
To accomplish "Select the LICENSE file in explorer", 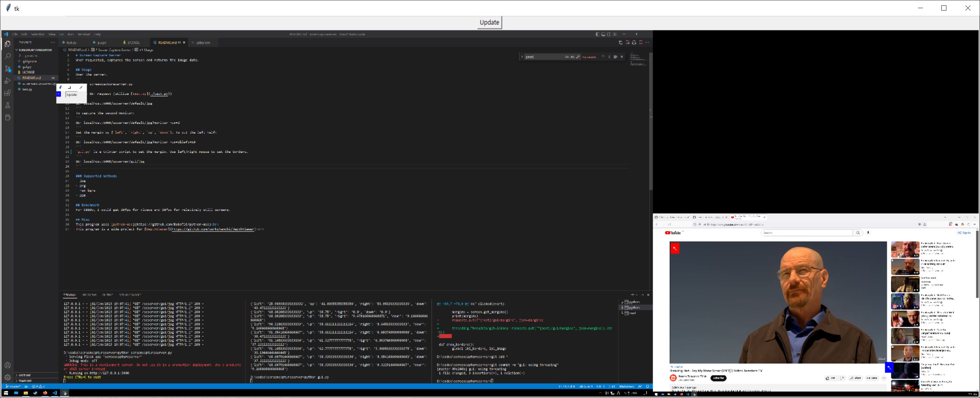I will point(28,72).
